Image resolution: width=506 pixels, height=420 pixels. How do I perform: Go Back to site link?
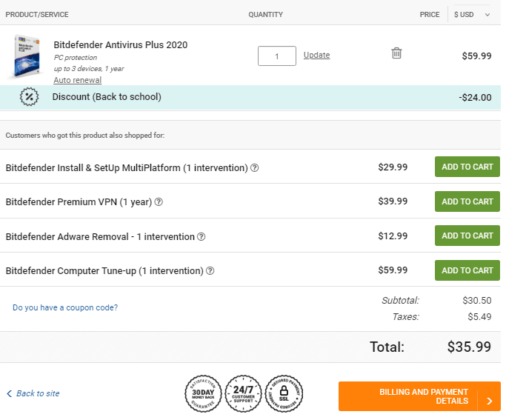[x=38, y=393]
